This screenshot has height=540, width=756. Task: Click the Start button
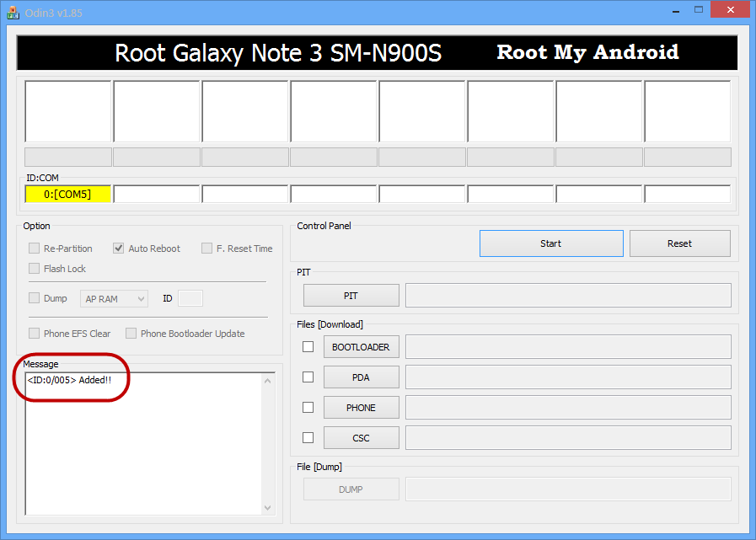pyautogui.click(x=551, y=243)
